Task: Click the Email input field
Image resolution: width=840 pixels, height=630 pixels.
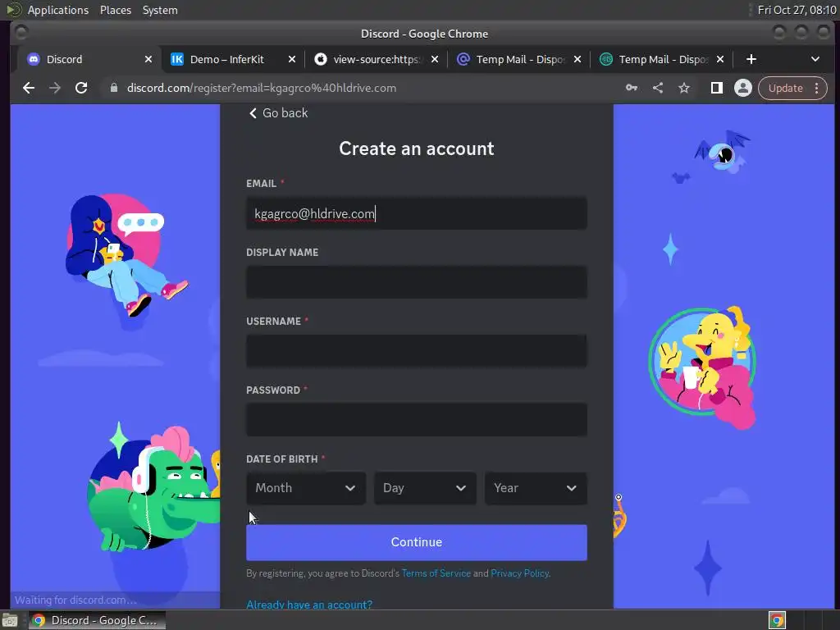Action: click(x=416, y=214)
